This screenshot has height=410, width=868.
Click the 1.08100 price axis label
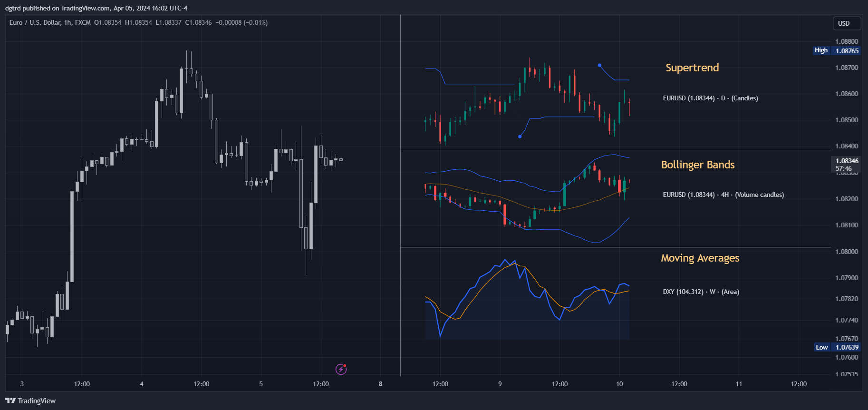click(x=847, y=225)
